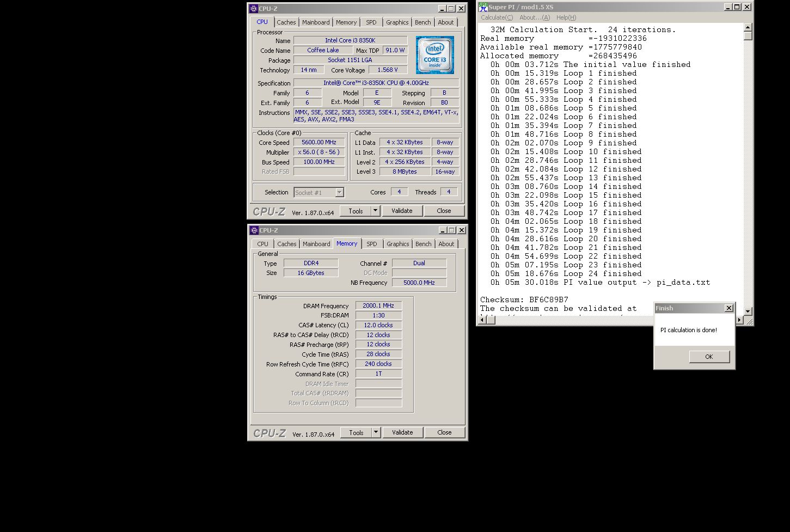Minimize the Super PI window
The image size is (790, 532).
click(728, 7)
